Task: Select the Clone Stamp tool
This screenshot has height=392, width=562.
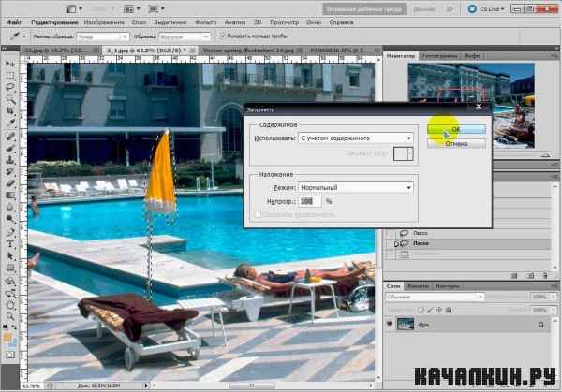Action: pos(10,160)
